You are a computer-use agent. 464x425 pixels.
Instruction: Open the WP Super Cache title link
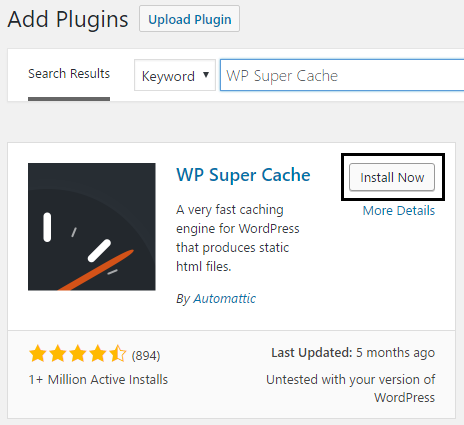pos(243,175)
